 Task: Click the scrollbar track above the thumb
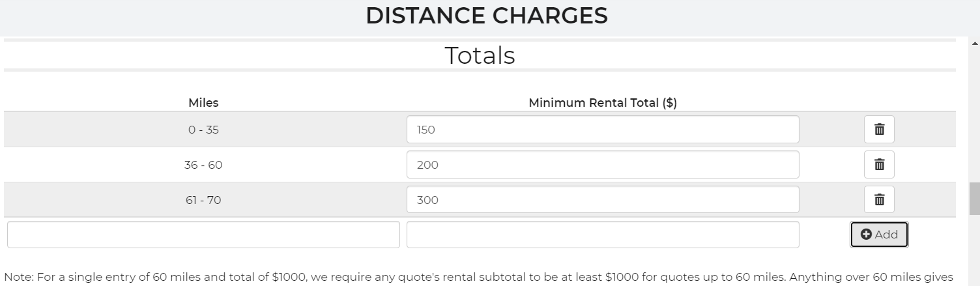tap(974, 117)
